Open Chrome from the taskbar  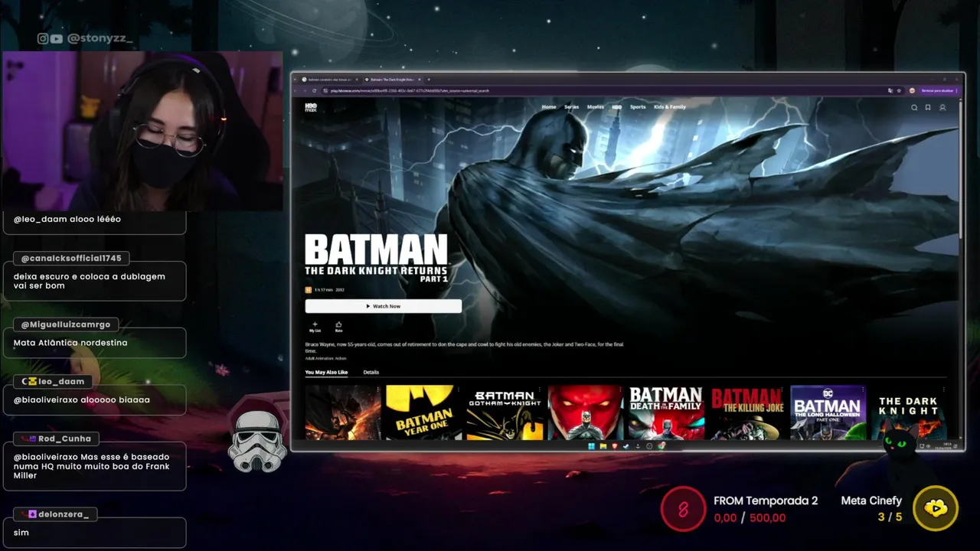pyautogui.click(x=661, y=446)
